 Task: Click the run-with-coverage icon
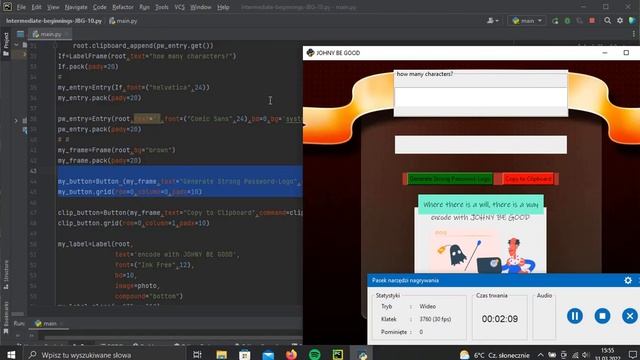(x=579, y=20)
